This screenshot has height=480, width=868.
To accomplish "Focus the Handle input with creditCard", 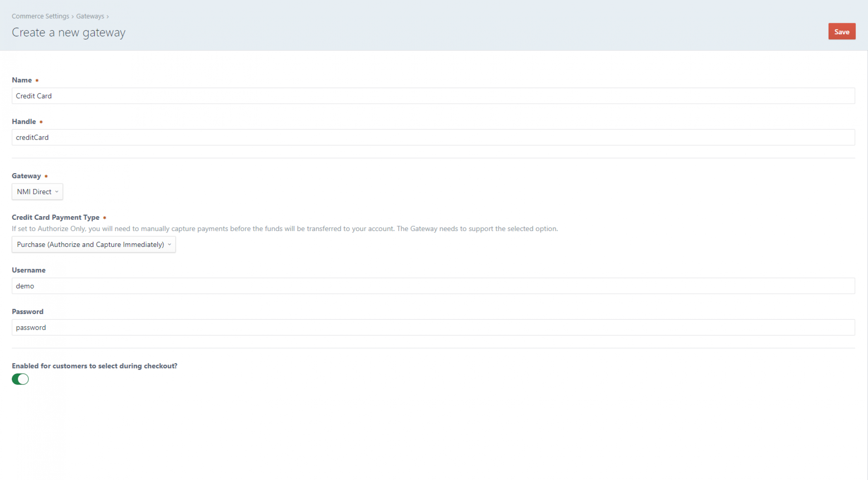I will click(x=433, y=137).
